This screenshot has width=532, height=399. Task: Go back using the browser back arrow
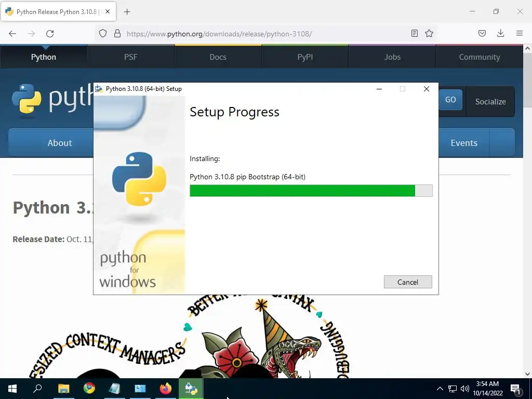click(x=12, y=34)
